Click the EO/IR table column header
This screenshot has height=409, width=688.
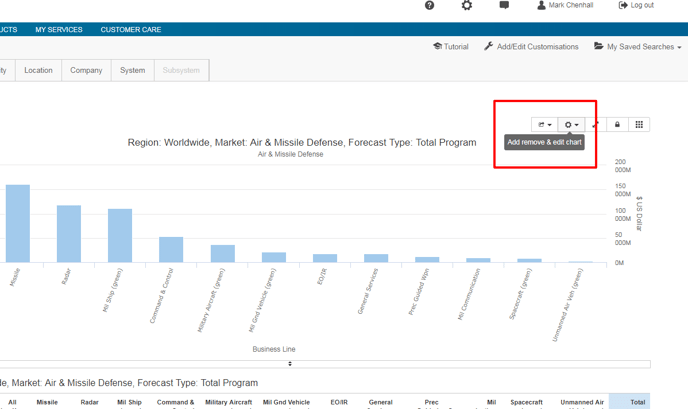pyautogui.click(x=339, y=402)
